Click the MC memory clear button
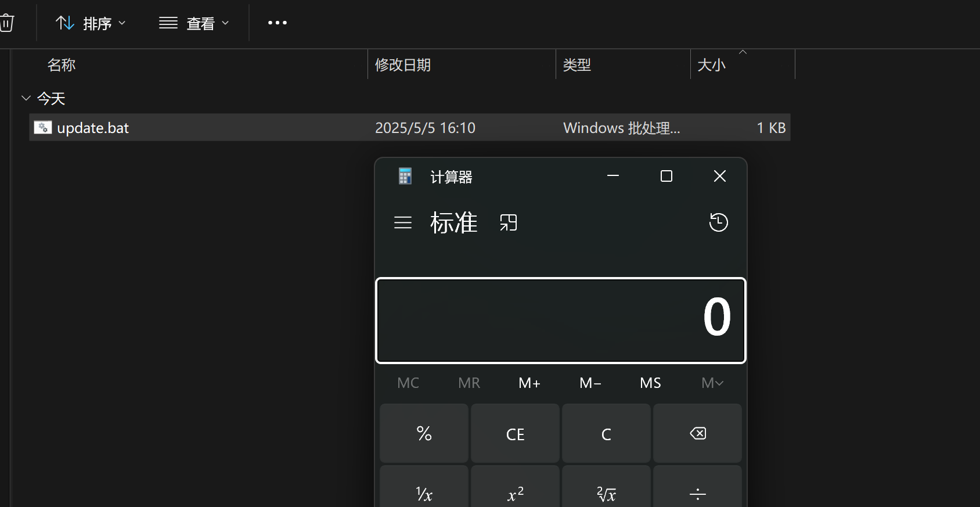The height and width of the screenshot is (507, 980). (x=408, y=383)
